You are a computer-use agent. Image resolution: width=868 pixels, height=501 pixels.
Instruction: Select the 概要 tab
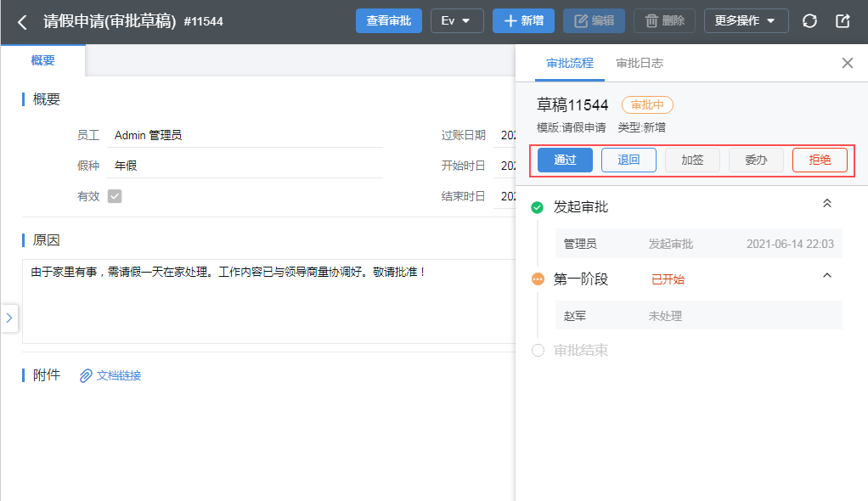pyautogui.click(x=42, y=60)
